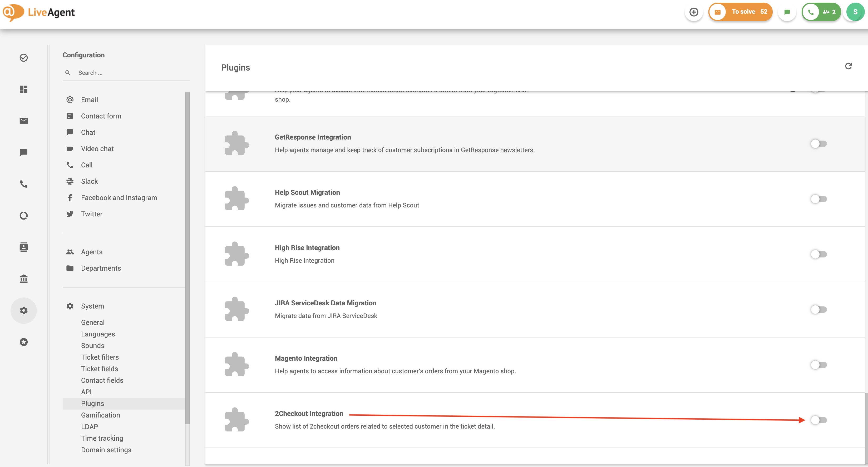Click the magnifier icon in Configuration search

click(x=68, y=73)
